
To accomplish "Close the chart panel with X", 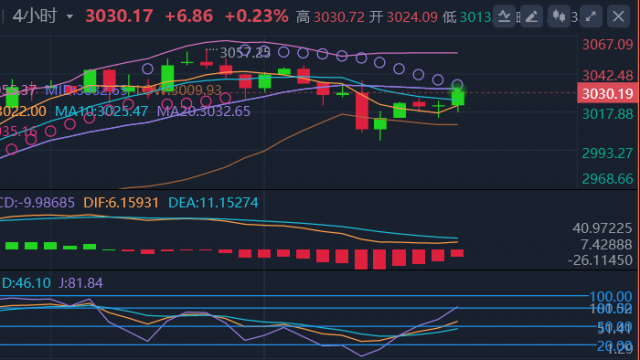I will [618, 16].
